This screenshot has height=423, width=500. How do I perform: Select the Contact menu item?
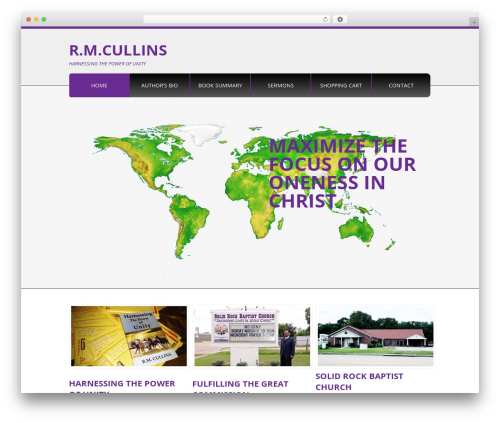(x=401, y=85)
